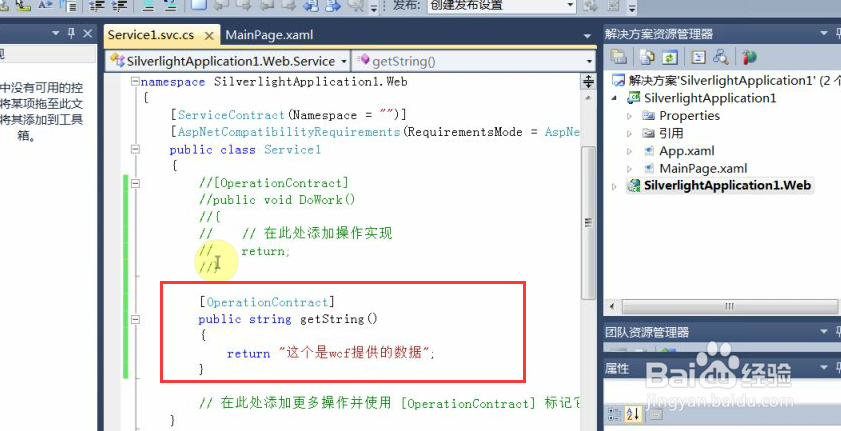The image size is (841, 431).
Task: Pin the left toolbox panel
Action: pyautogui.click(x=71, y=34)
